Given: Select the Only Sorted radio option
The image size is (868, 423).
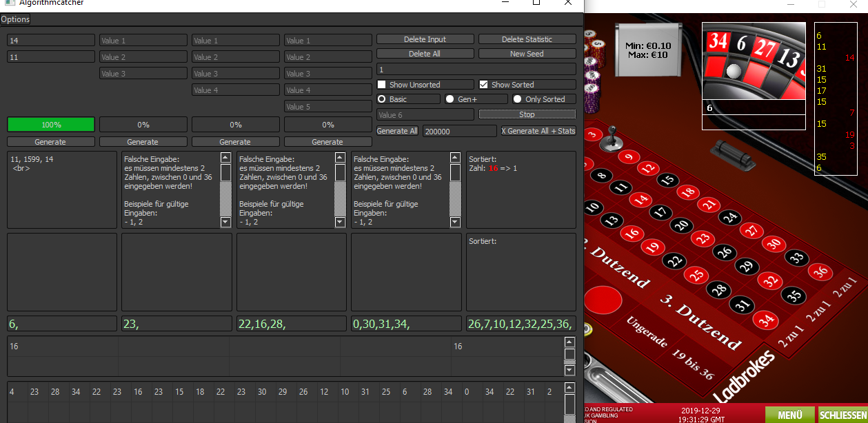Looking at the screenshot, I should pos(517,99).
